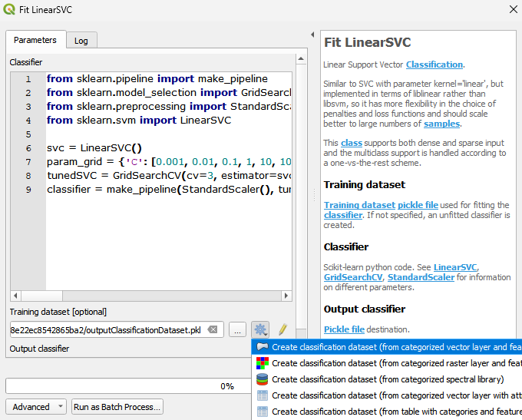
Task: Click code line 3 StandardScaler import
Action: point(169,106)
